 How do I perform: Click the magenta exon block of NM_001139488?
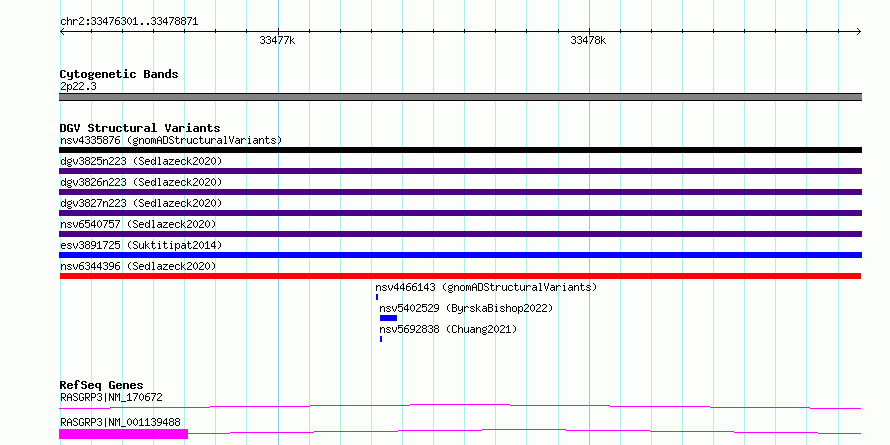124,434
